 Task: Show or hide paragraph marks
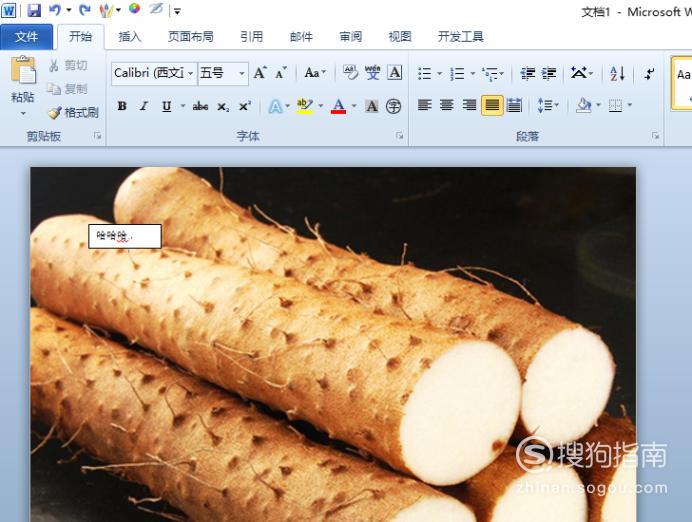(x=648, y=73)
